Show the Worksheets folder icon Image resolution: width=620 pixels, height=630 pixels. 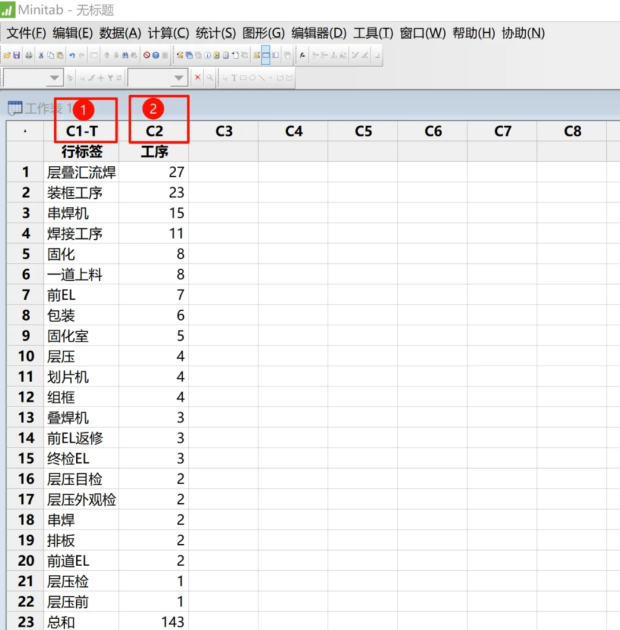click(x=189, y=55)
